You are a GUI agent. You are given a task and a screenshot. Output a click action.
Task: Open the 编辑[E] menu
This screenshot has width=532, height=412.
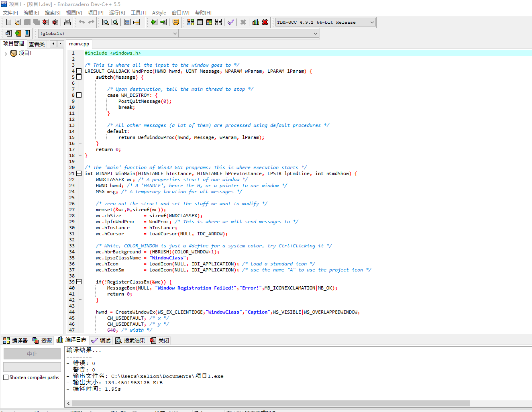pyautogui.click(x=31, y=13)
